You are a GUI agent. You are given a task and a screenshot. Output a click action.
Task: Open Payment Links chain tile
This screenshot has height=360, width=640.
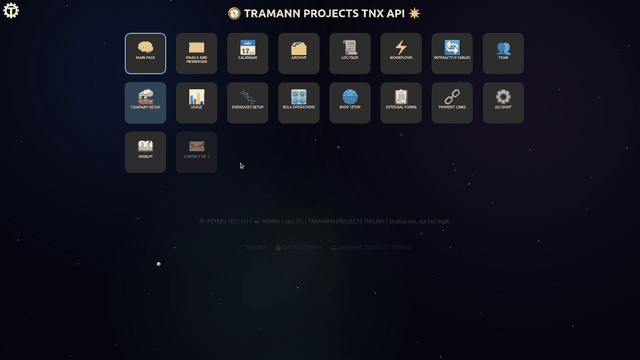coord(452,103)
